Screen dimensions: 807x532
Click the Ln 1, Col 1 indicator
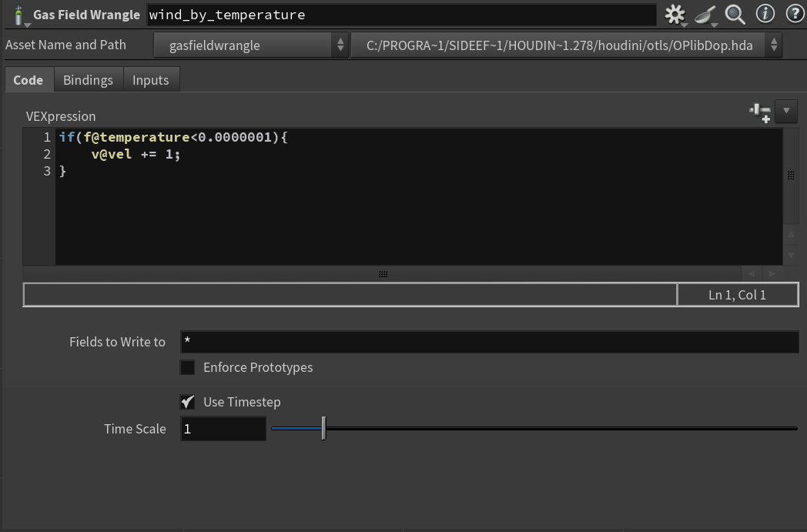pos(738,295)
